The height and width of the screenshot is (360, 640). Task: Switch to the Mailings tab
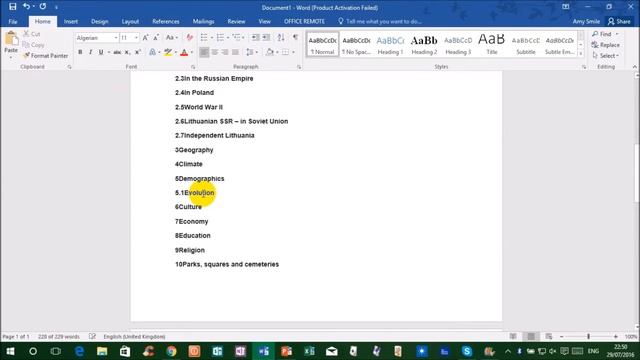point(203,21)
